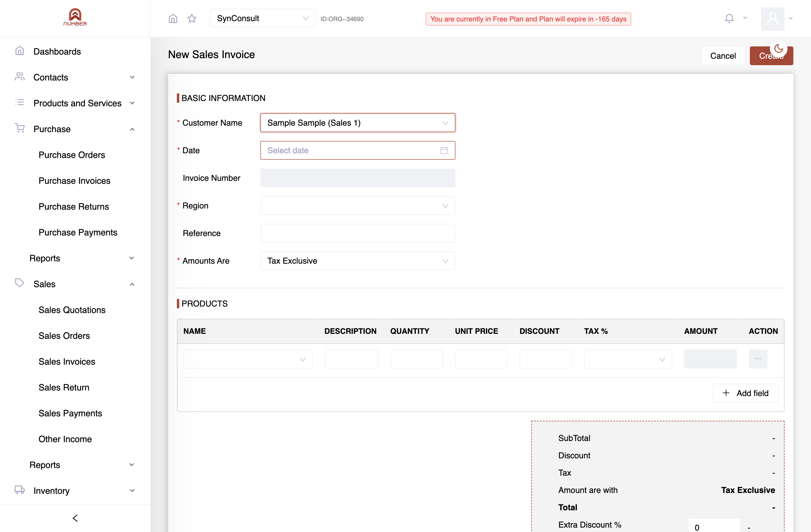Open Other Income page
This screenshot has height=532, width=811.
65,439
